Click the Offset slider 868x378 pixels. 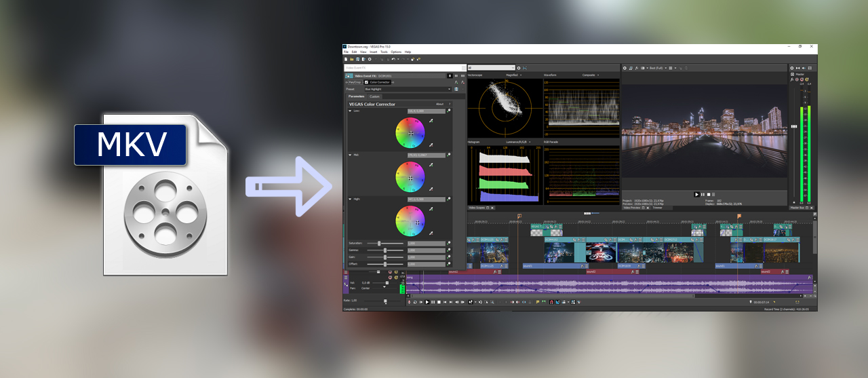click(385, 264)
